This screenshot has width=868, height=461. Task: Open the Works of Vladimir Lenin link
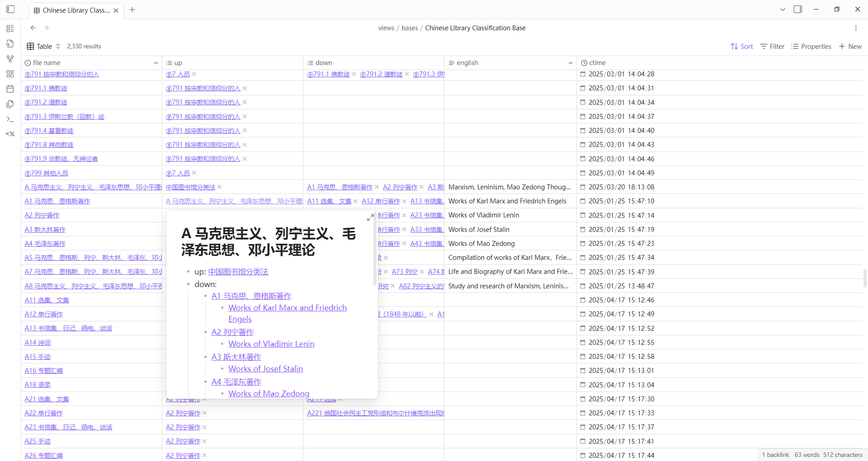click(x=271, y=344)
